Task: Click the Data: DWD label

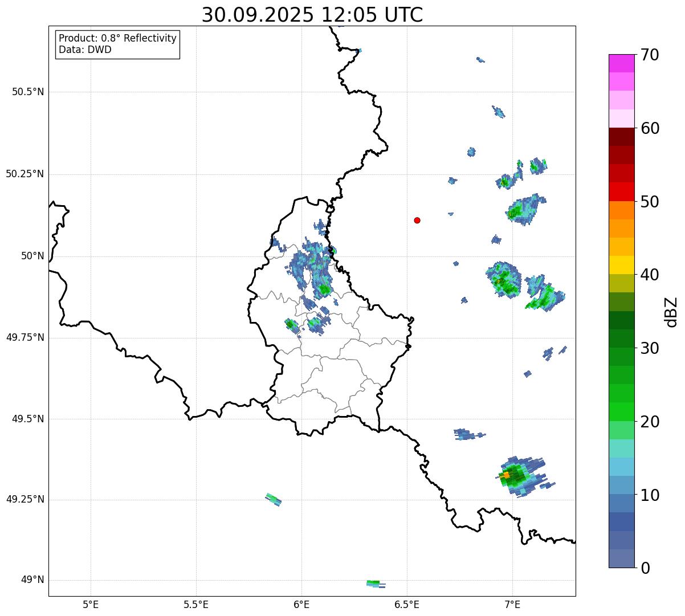Action: point(85,50)
